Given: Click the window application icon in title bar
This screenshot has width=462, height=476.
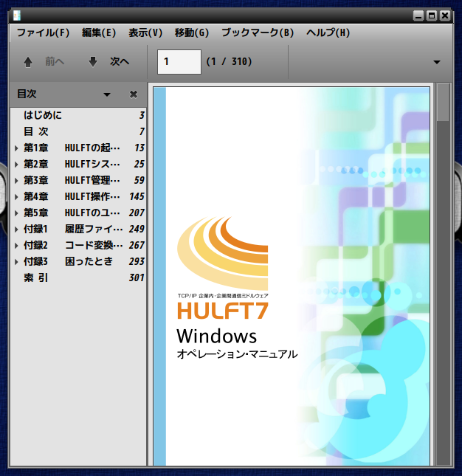Looking at the screenshot, I should [x=17, y=15].
